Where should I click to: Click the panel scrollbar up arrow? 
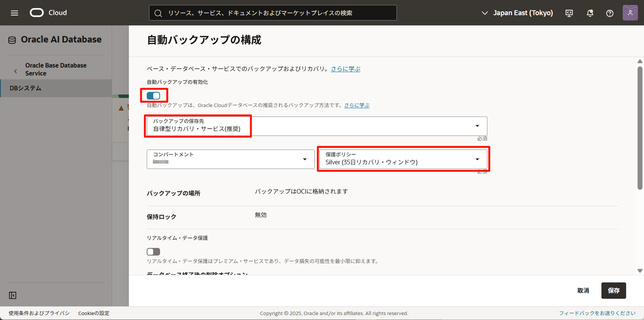tap(640, 61)
